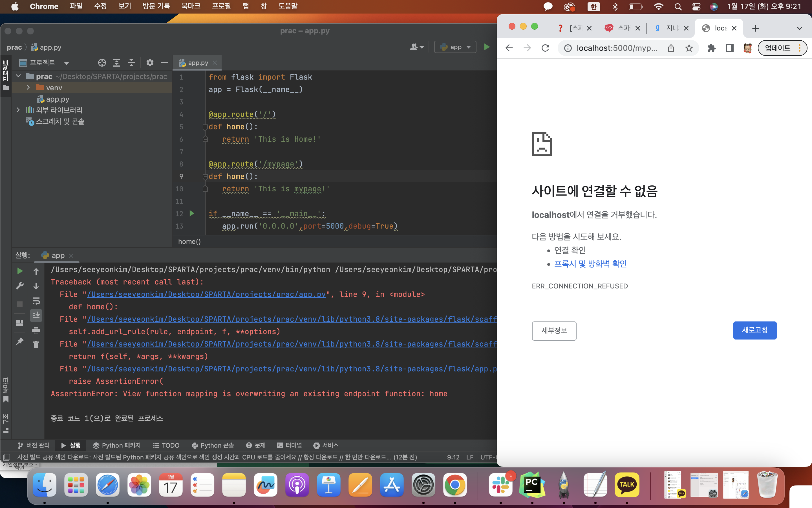Move down the stack trace arrow
The image size is (812, 508).
point(36,286)
